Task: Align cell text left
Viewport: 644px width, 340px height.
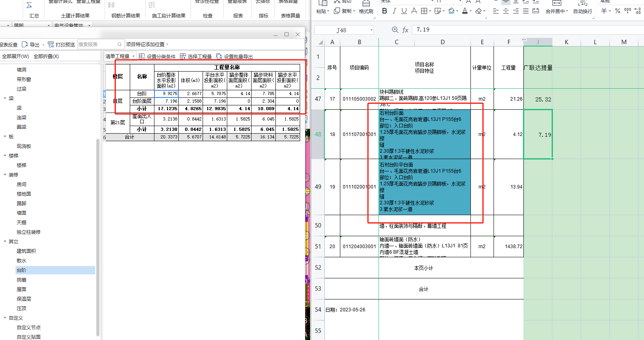Action: point(496,11)
